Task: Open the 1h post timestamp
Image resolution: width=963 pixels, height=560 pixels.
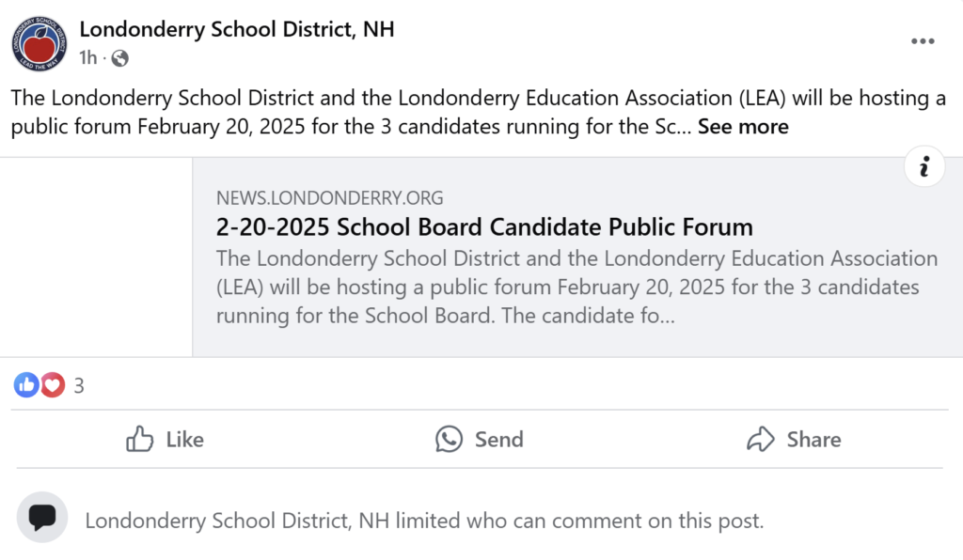Action: tap(87, 57)
